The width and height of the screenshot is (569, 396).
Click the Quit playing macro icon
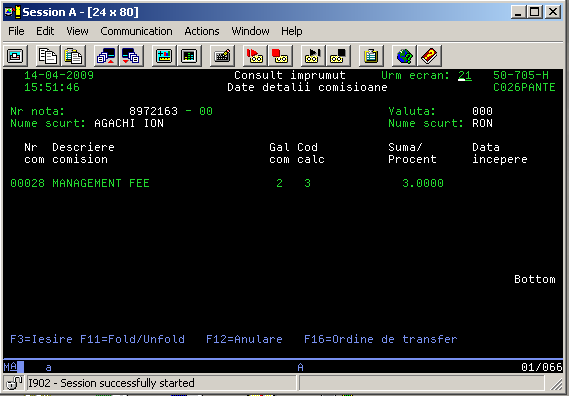[338, 56]
